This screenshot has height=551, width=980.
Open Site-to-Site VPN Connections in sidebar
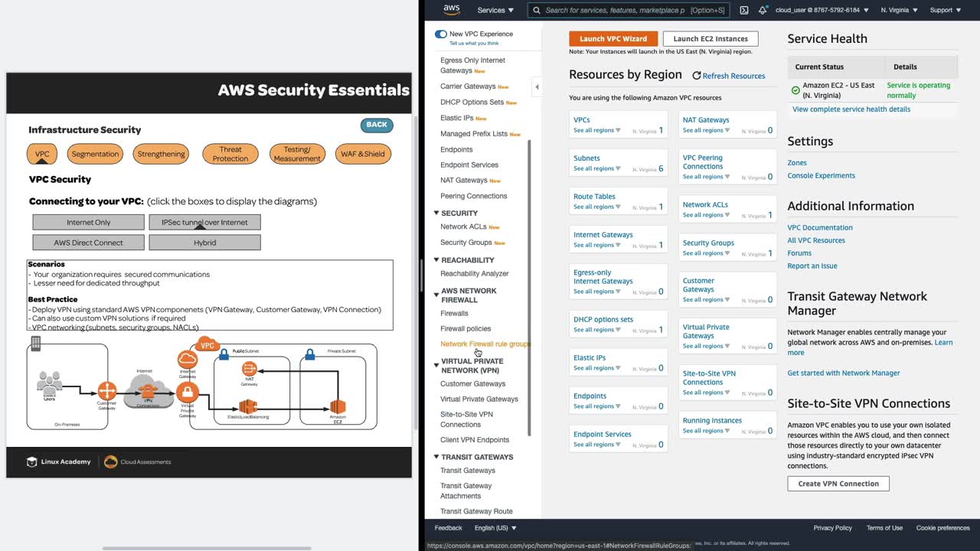click(x=467, y=419)
